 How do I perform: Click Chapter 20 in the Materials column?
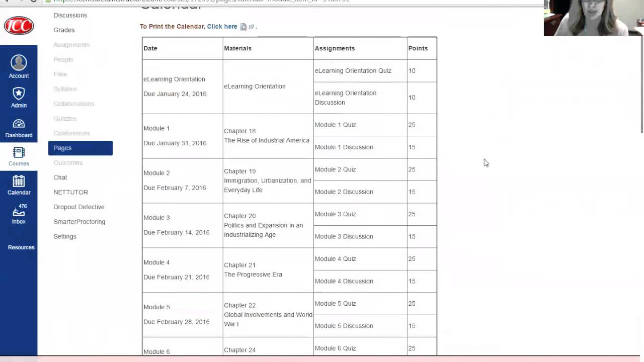239,216
